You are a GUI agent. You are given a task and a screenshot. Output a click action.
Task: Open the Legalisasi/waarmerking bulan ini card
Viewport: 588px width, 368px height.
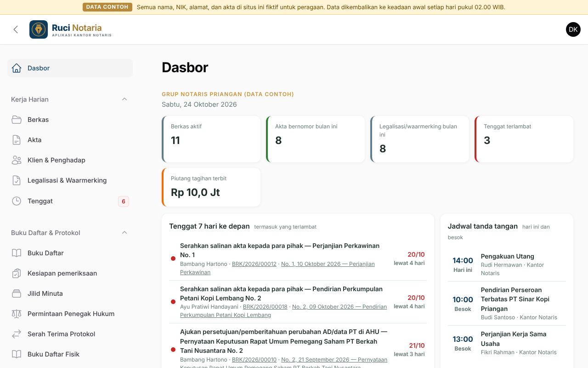point(420,139)
